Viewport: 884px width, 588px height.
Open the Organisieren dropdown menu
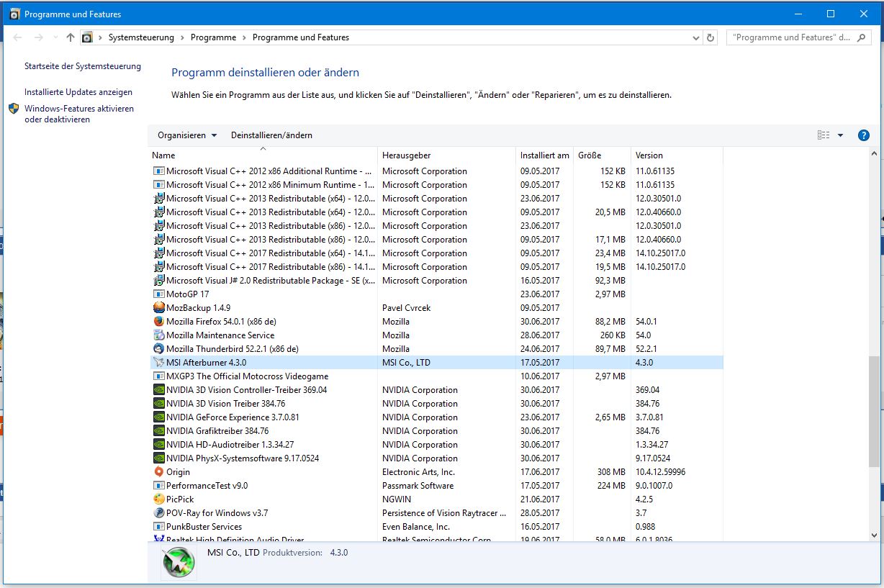pos(187,135)
